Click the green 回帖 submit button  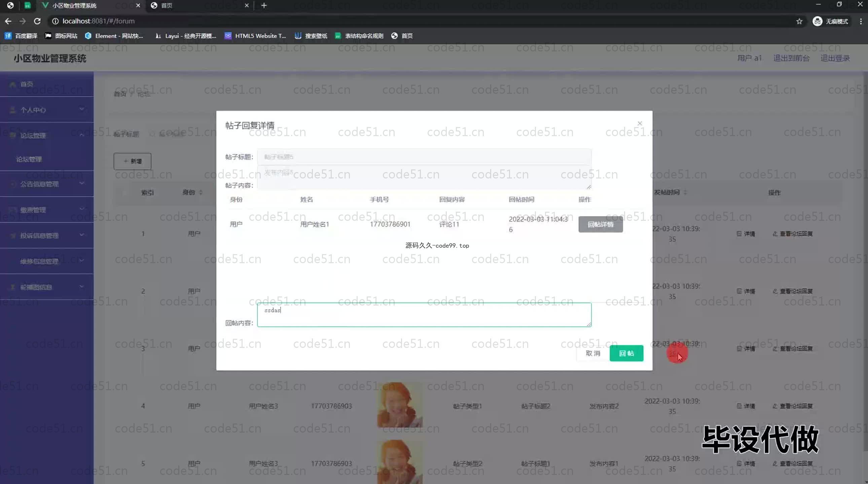(x=626, y=353)
